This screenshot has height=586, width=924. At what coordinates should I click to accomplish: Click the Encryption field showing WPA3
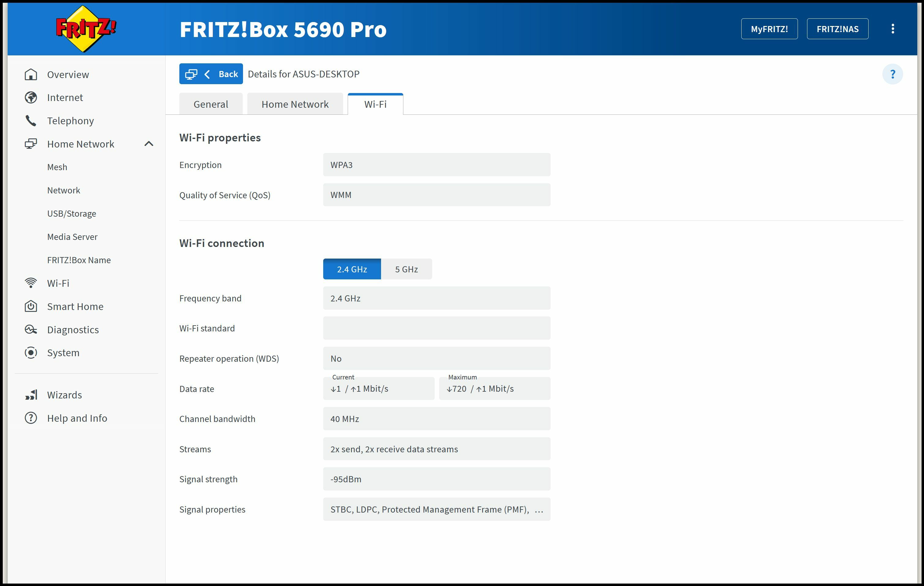437,165
